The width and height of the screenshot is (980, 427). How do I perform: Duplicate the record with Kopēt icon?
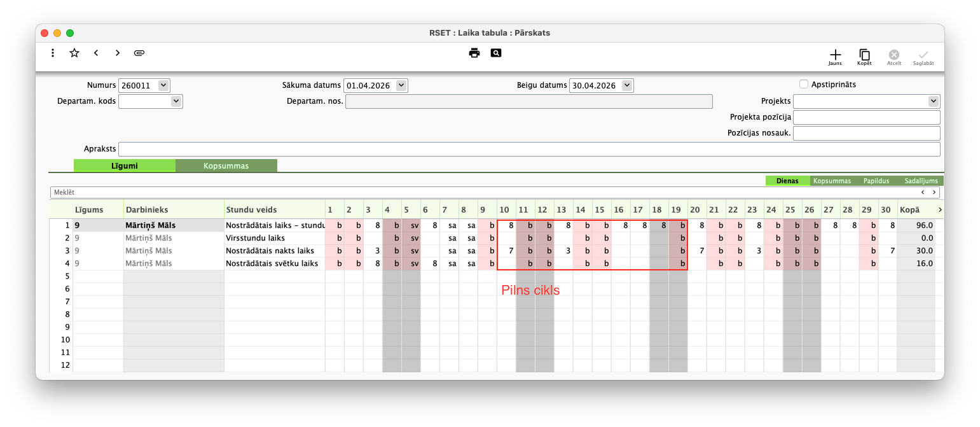[x=864, y=57]
